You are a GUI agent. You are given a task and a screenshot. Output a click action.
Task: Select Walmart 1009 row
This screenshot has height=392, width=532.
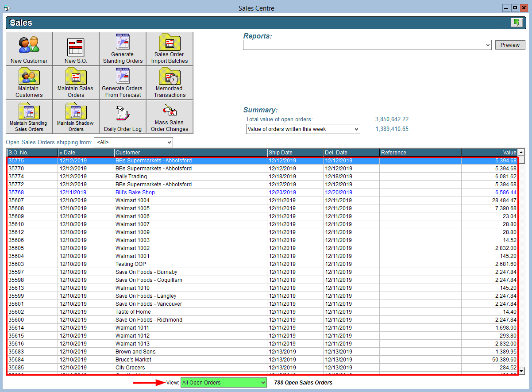(x=262, y=232)
